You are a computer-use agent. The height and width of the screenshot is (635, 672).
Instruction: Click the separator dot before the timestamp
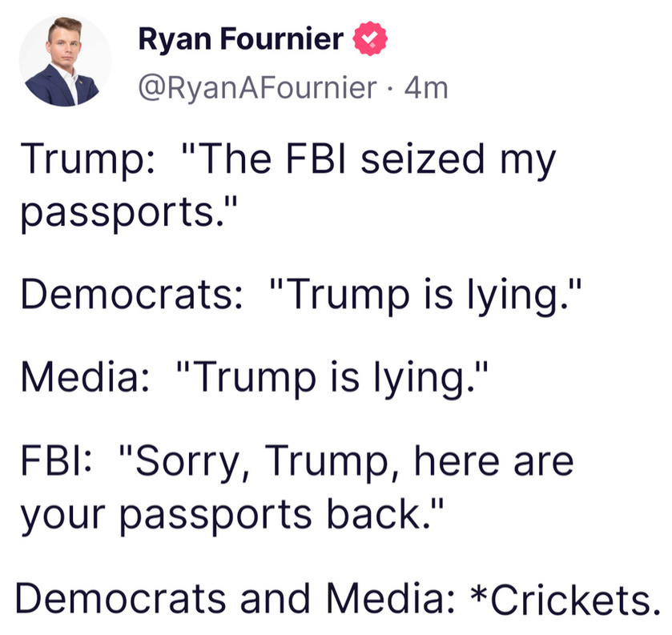click(x=390, y=89)
